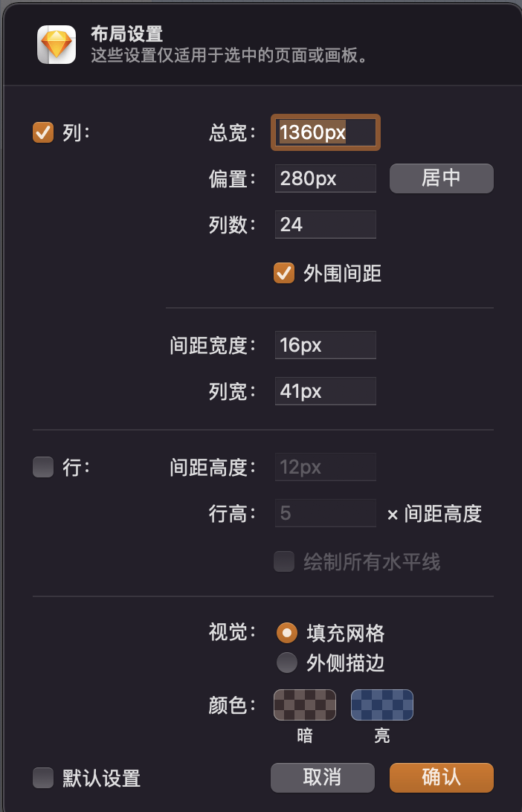This screenshot has height=812, width=522.
Task: Click the 行高 row height field
Action: click(325, 513)
